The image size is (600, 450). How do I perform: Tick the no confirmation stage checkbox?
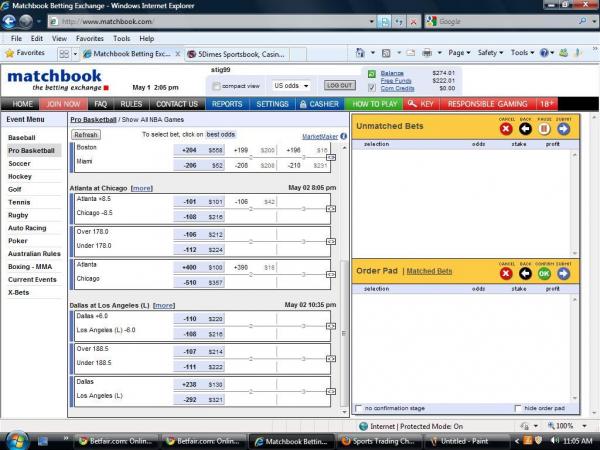360,408
